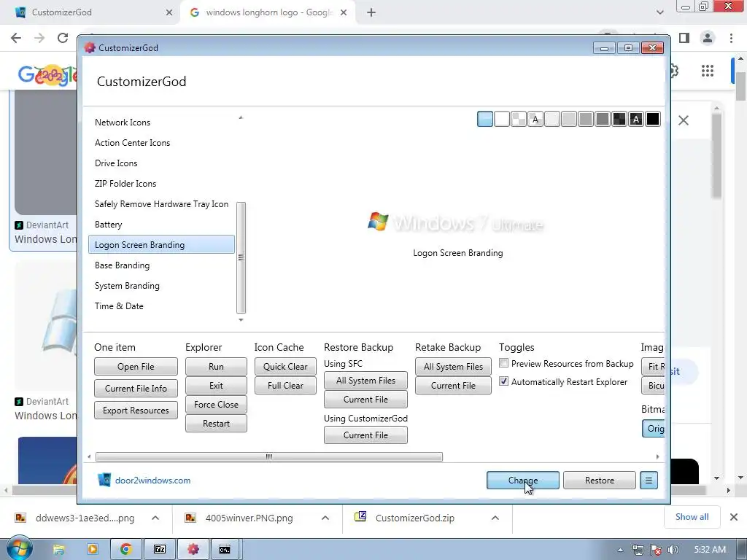Expand options for CustomizerGod.zip download

point(495,518)
